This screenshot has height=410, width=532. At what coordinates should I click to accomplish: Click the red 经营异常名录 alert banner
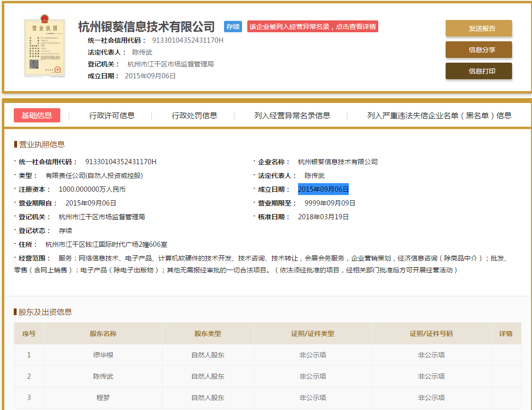(311, 26)
